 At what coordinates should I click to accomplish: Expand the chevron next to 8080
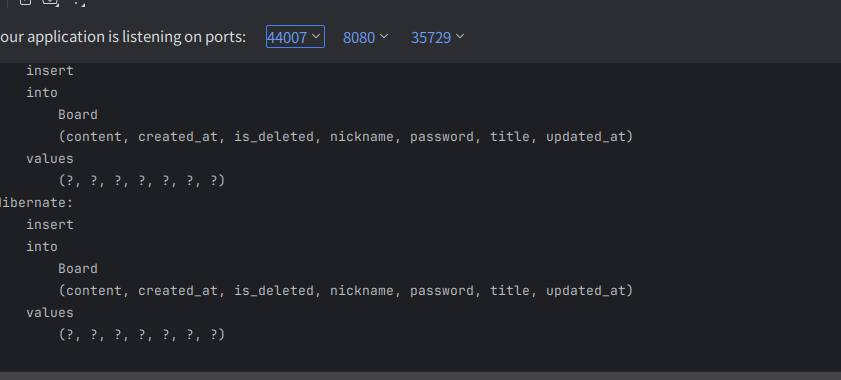click(383, 36)
